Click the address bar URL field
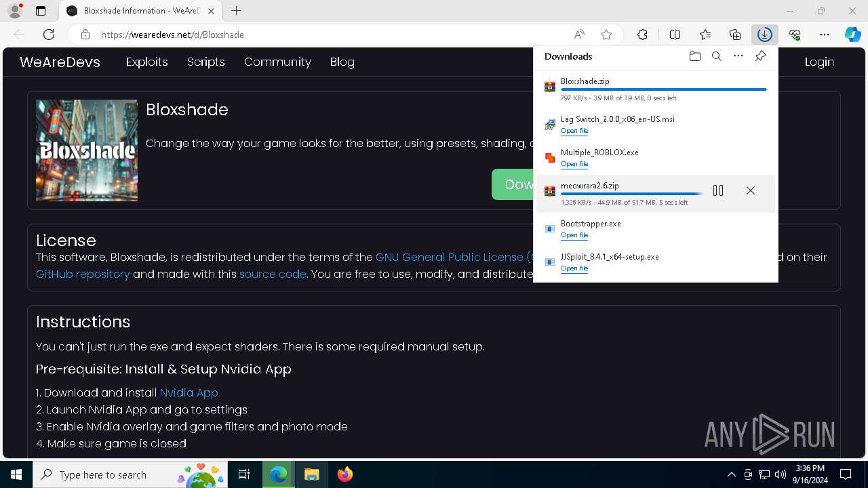Image resolution: width=868 pixels, height=488 pixels. (x=332, y=35)
